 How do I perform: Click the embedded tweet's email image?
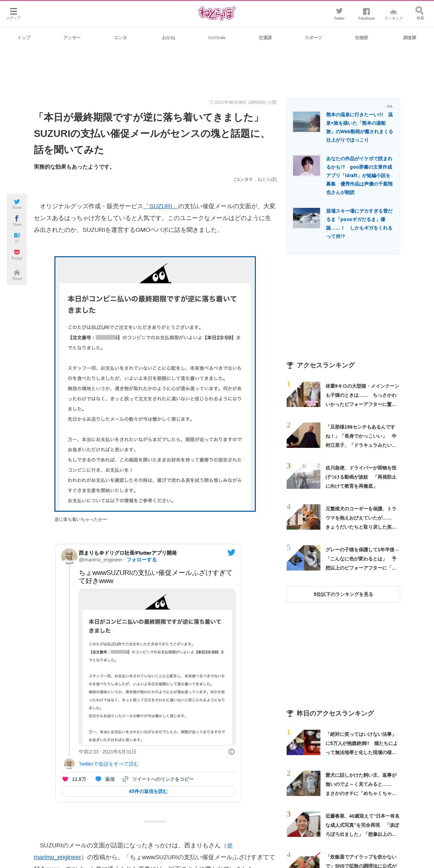point(157,667)
